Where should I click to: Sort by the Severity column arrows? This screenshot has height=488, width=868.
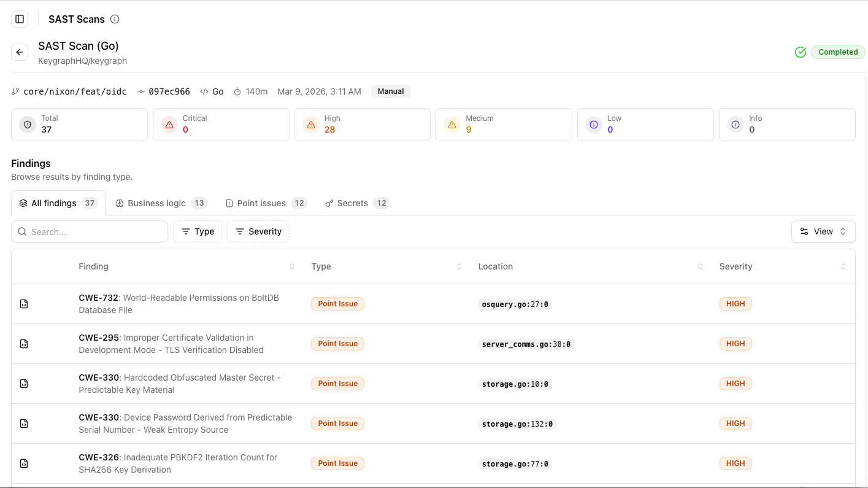pos(843,266)
